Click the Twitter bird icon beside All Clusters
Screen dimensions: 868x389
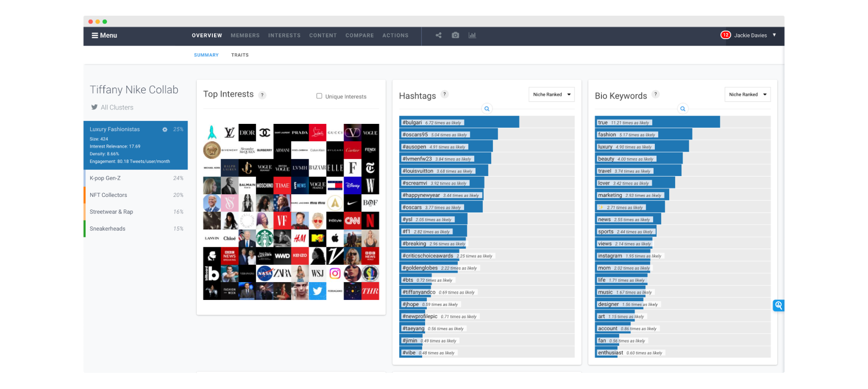coord(94,107)
